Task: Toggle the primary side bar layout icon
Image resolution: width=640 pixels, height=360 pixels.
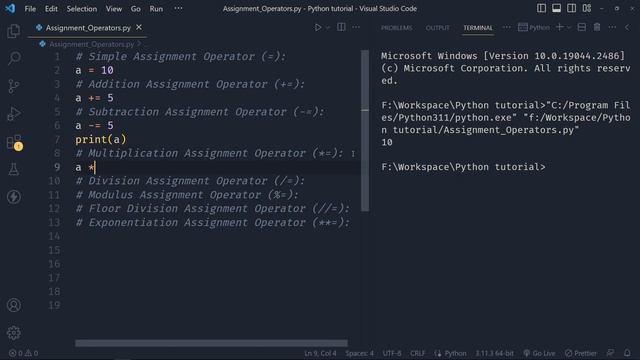Action: [x=541, y=8]
